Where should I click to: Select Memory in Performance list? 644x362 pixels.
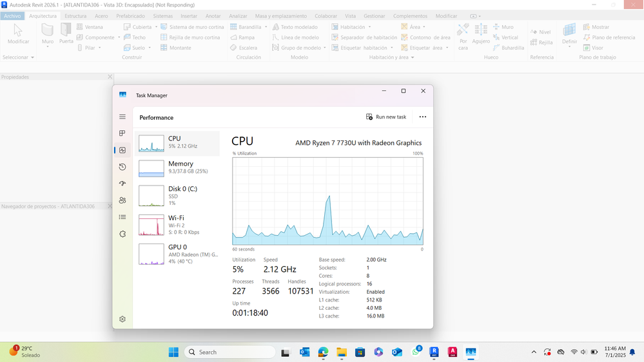177,168
